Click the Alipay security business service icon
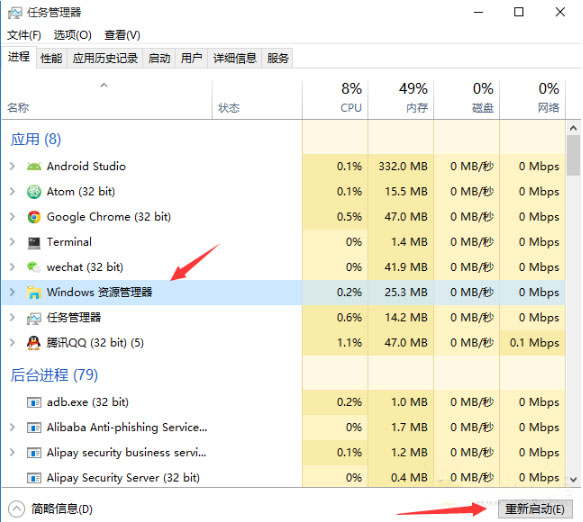The width and height of the screenshot is (583, 522). 34,453
